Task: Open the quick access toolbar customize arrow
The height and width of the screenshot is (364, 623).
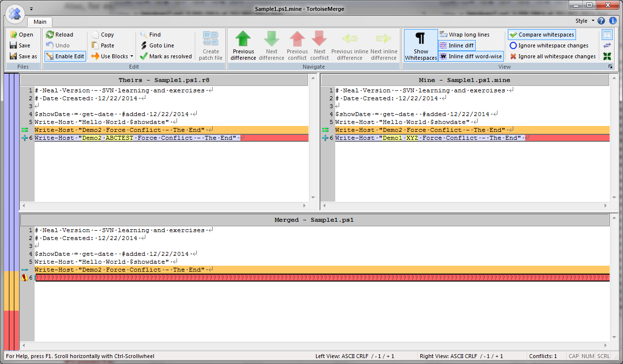Action: 31,9
